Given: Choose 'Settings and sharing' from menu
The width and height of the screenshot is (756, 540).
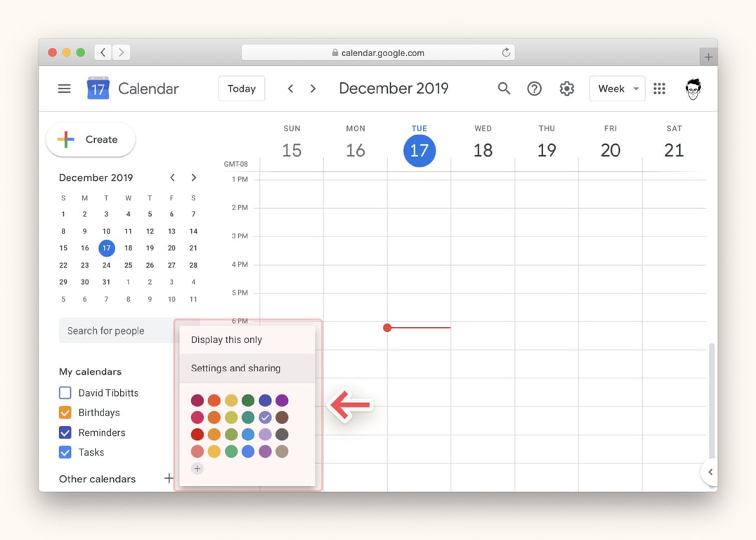Looking at the screenshot, I should [235, 368].
